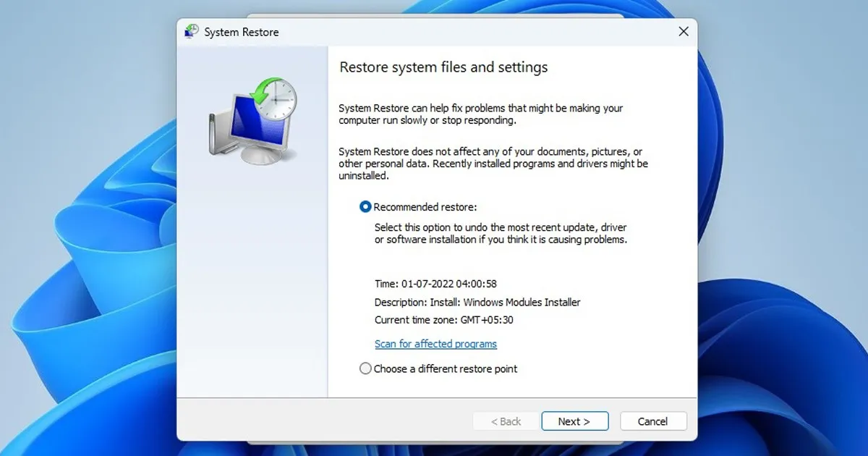
Task: Click the Next > button
Action: click(574, 421)
